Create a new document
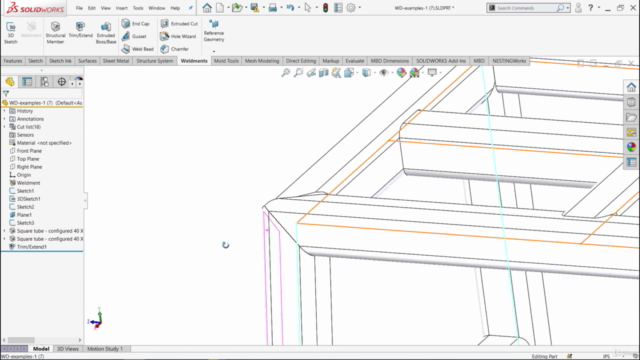Image resolution: width=640 pixels, height=360 pixels. click(220, 8)
